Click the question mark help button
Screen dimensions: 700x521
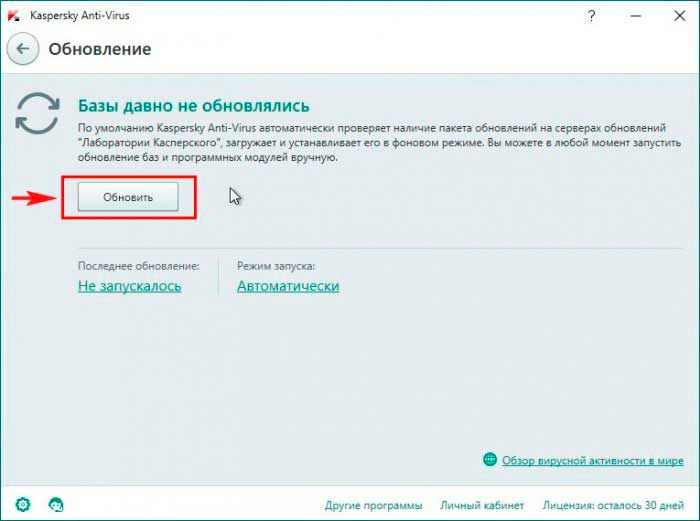(591, 16)
